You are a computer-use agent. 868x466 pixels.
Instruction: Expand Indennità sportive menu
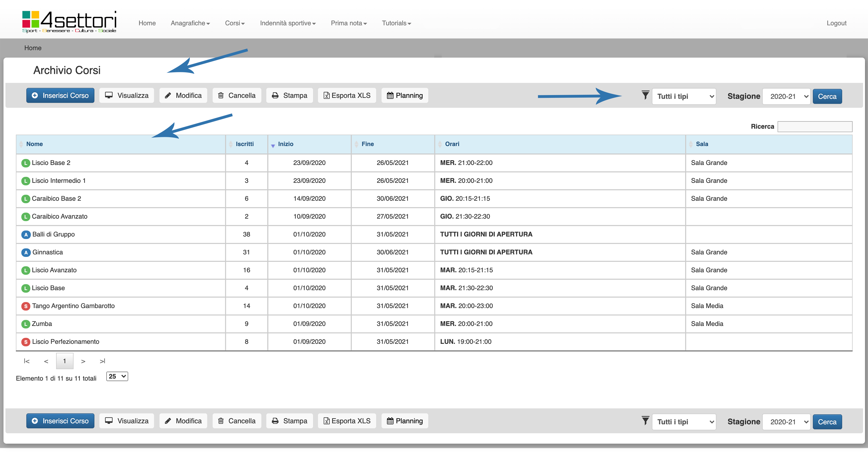tap(288, 23)
